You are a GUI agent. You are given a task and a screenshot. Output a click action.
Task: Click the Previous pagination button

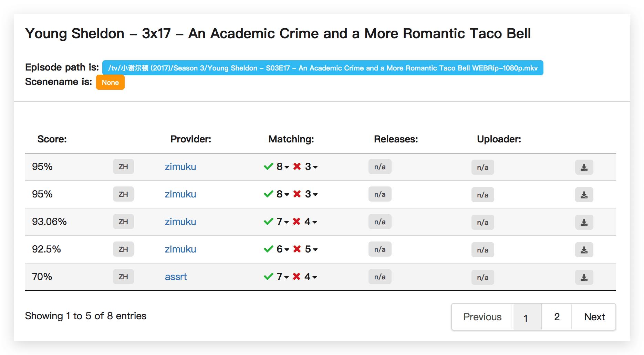click(482, 317)
